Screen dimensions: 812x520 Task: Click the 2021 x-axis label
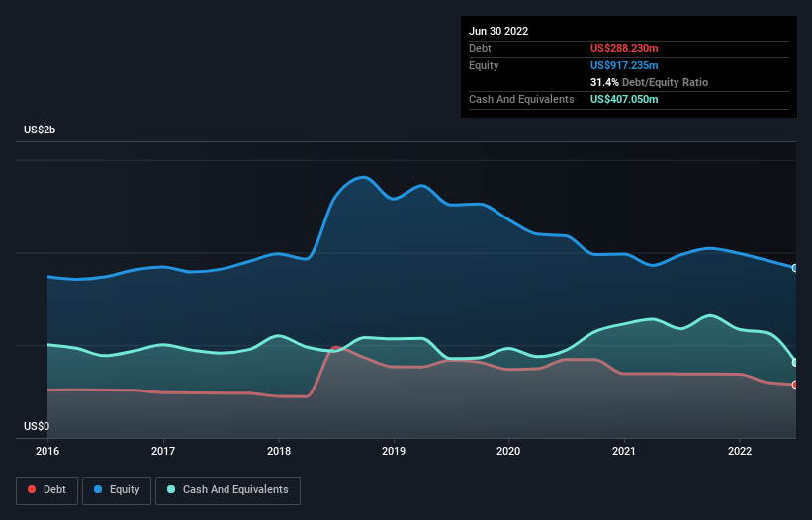pyautogui.click(x=624, y=451)
